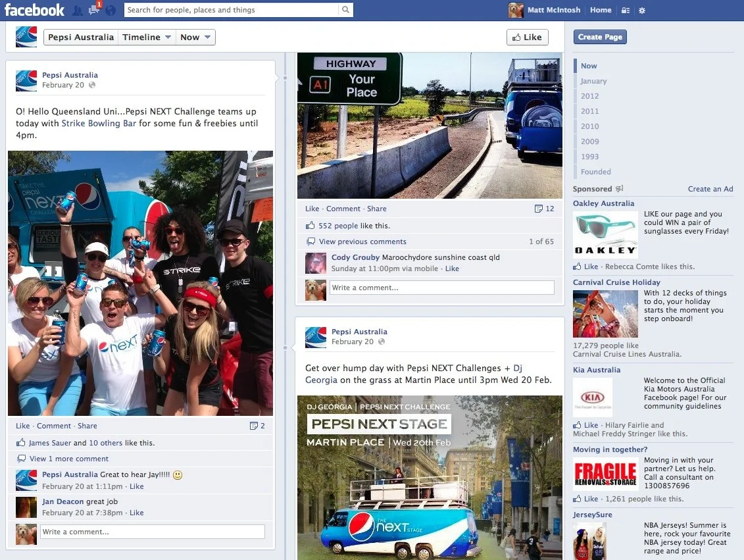Open the Timeline dropdown
744x560 pixels.
point(147,37)
